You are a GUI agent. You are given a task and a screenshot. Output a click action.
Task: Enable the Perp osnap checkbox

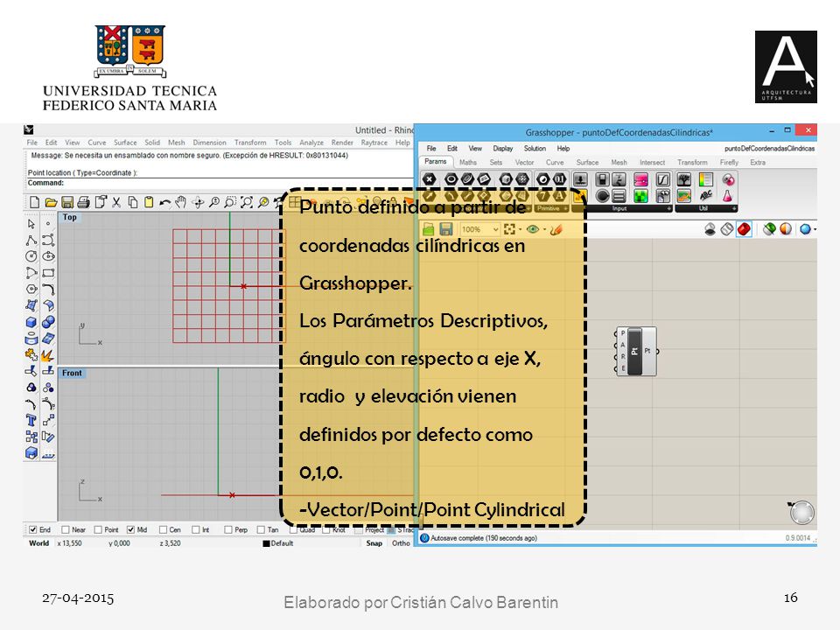(x=228, y=529)
